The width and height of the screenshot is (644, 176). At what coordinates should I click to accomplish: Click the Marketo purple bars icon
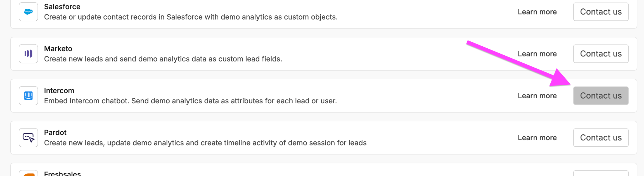(29, 54)
